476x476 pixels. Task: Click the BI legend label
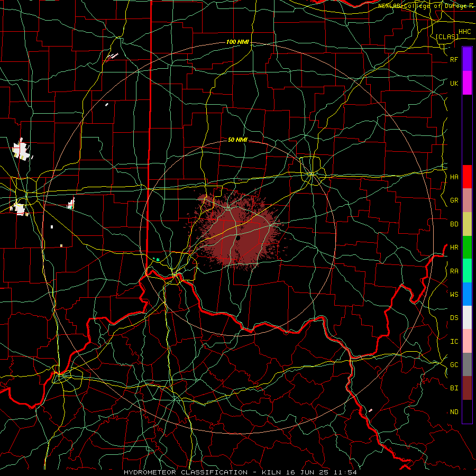coord(454,388)
